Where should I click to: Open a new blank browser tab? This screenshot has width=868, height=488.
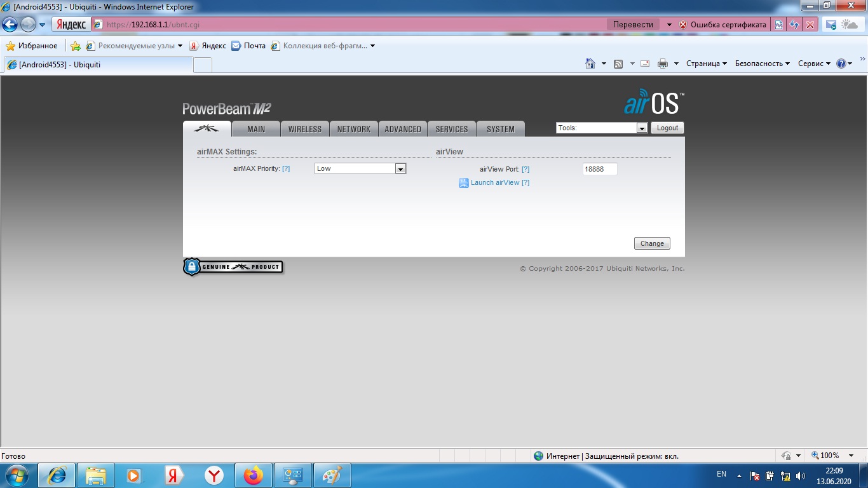(202, 65)
